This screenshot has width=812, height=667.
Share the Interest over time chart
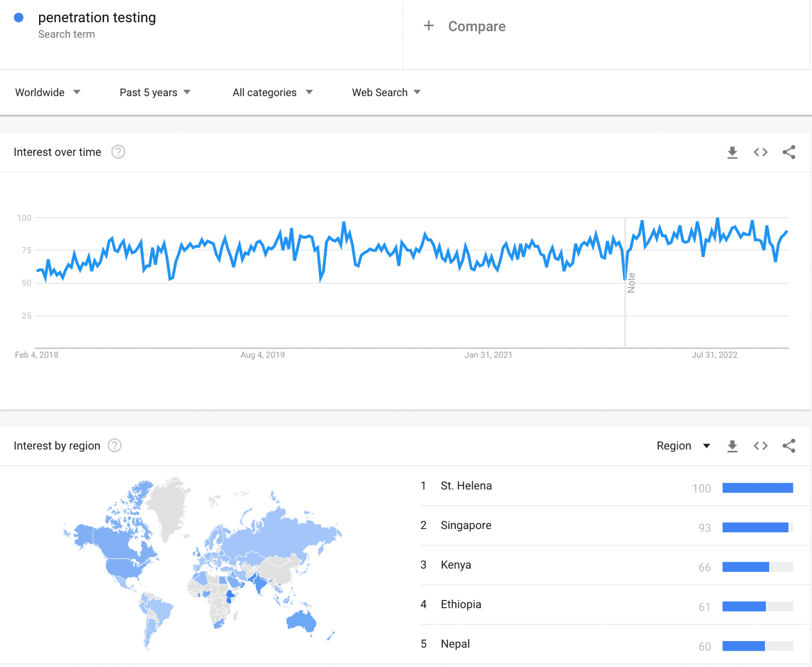tap(789, 152)
